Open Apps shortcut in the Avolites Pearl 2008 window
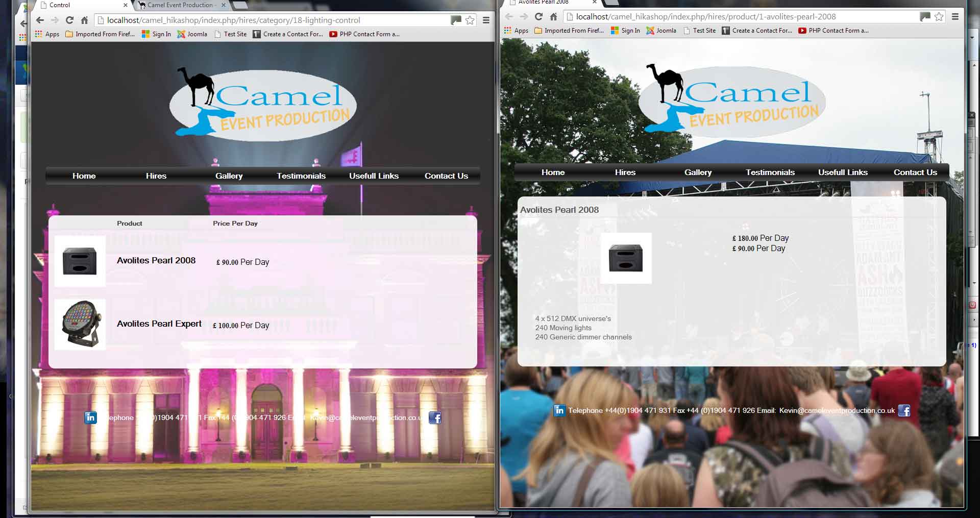The image size is (980, 518). [516, 31]
